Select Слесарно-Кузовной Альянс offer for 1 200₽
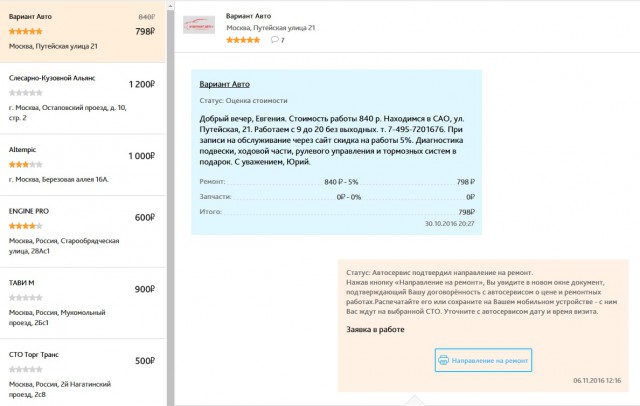 click(x=83, y=98)
